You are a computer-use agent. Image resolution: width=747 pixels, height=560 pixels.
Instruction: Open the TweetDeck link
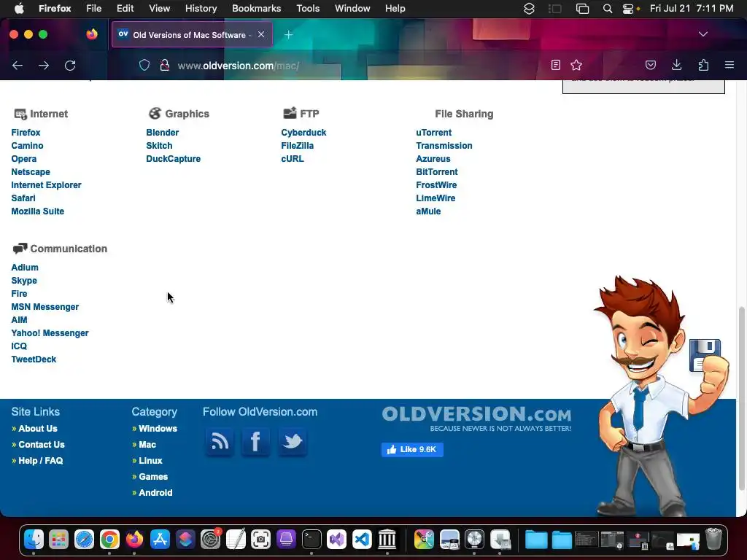click(x=34, y=359)
